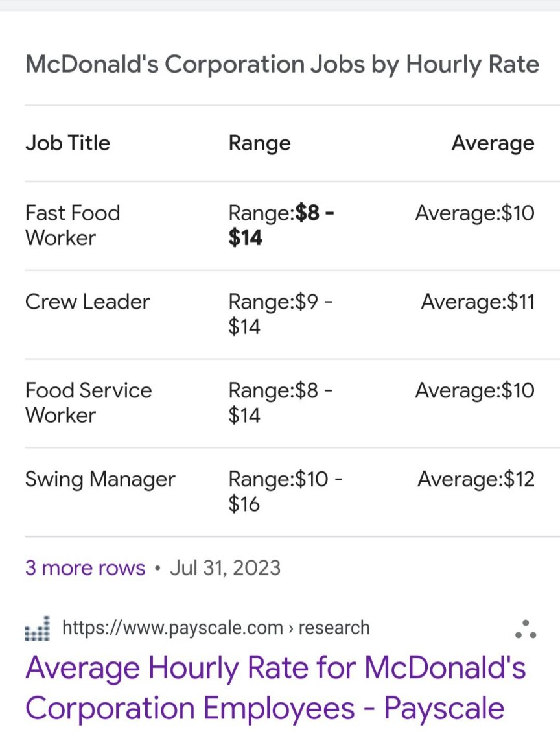560x747 pixels.
Task: Click the 'Average:$10' Food Service Worker value
Action: 474,390
